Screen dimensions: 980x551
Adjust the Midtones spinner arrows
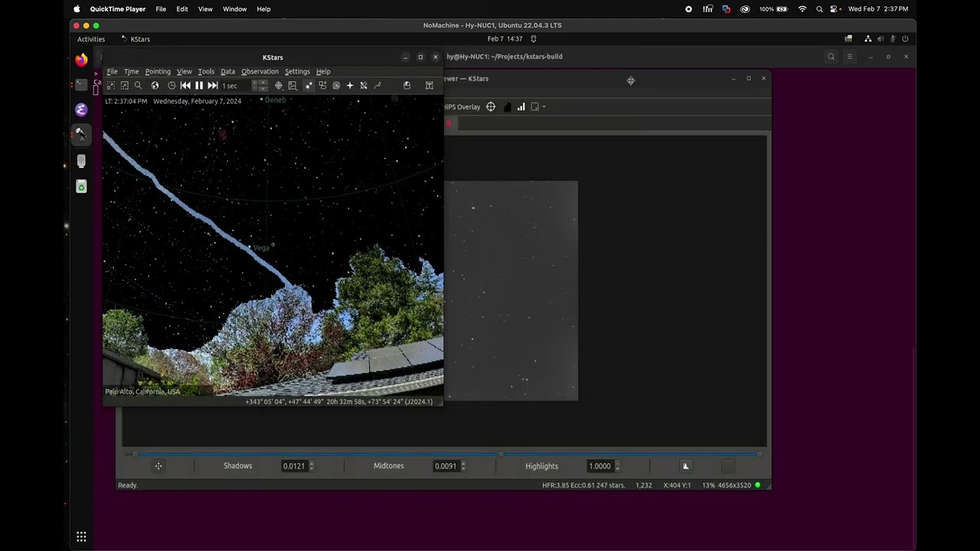(463, 466)
